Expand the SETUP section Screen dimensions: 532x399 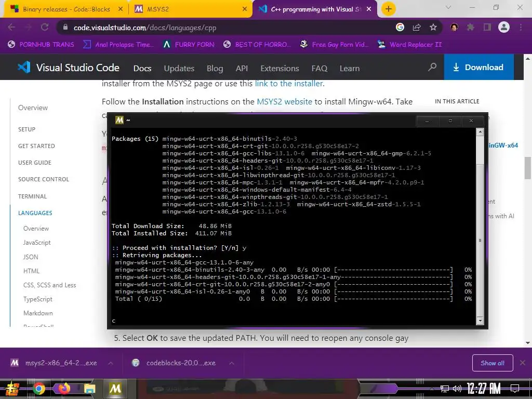27,129
